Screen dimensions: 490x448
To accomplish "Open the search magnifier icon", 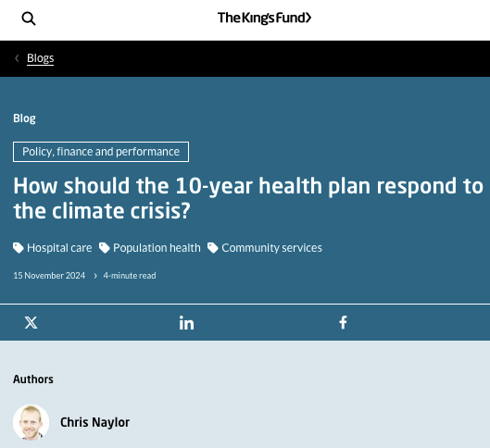I will point(29,19).
